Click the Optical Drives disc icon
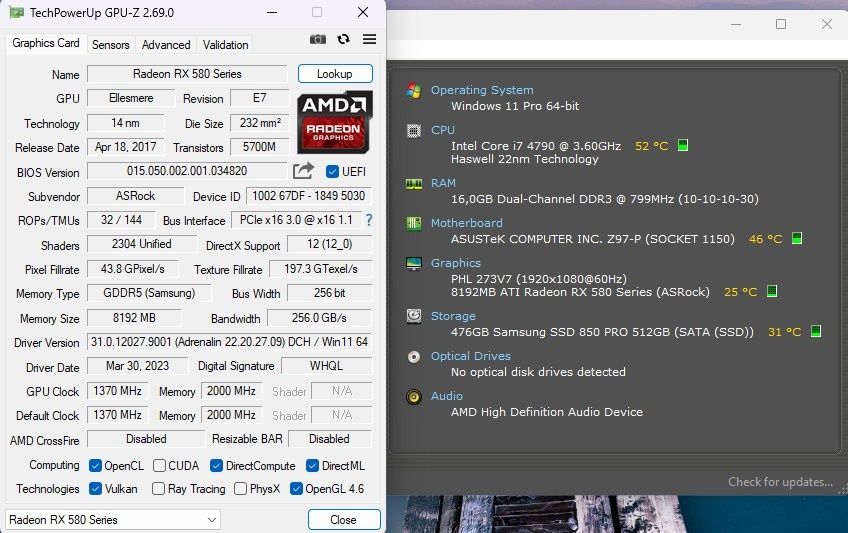Image resolution: width=848 pixels, height=533 pixels. [x=414, y=357]
